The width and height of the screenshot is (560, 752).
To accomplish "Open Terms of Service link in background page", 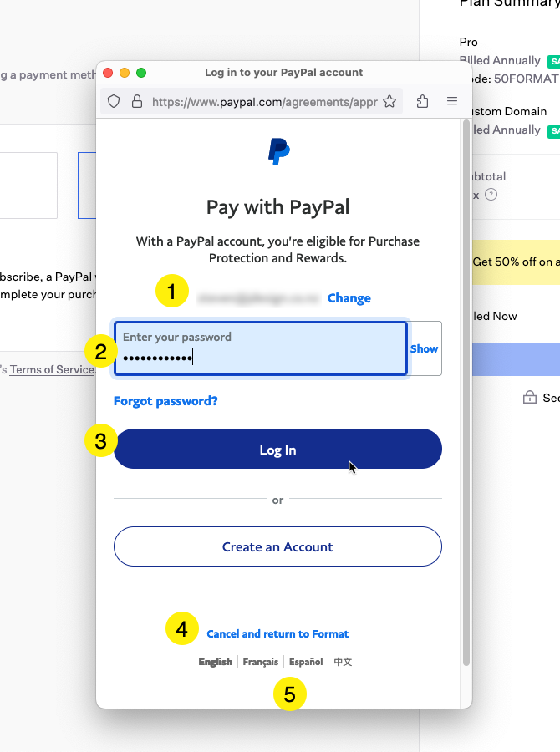I will pyautogui.click(x=53, y=370).
